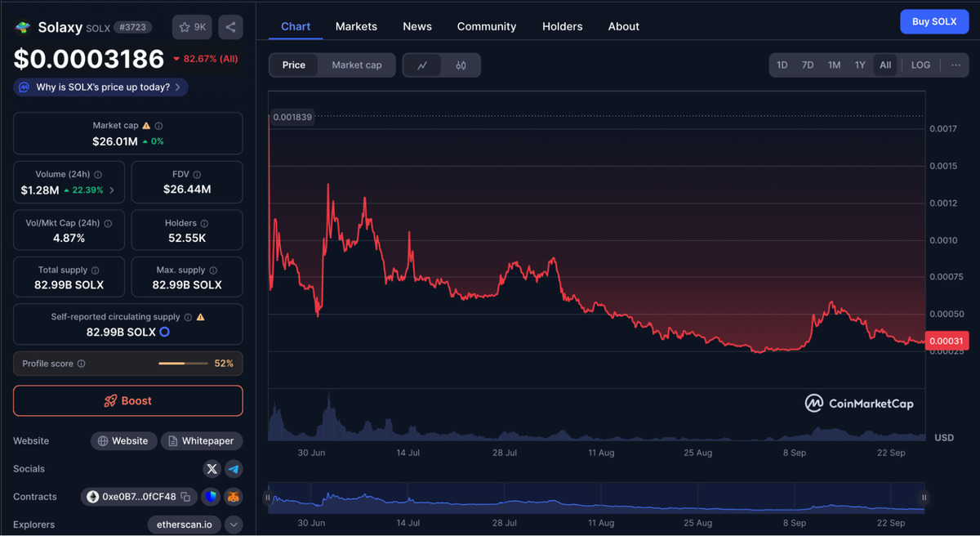Open the Vol/Mkt Cap info icon
The width and height of the screenshot is (980, 536).
108,223
